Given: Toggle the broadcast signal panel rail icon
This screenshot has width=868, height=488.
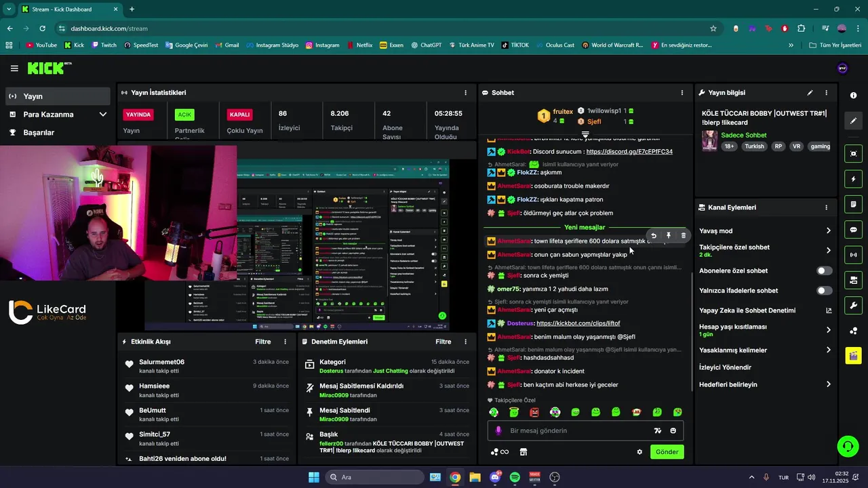Looking at the screenshot, I should click(x=854, y=255).
